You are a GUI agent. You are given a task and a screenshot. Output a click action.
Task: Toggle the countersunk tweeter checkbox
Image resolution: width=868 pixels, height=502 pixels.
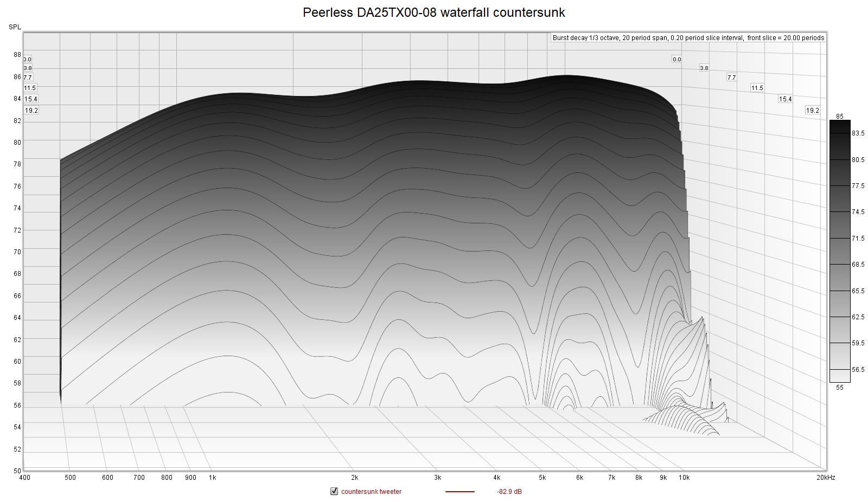(334, 492)
